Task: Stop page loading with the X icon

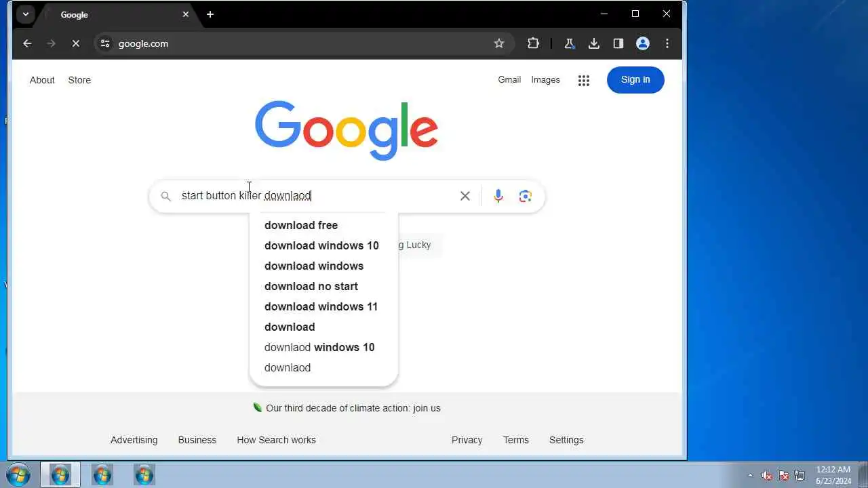Action: pyautogui.click(x=75, y=43)
